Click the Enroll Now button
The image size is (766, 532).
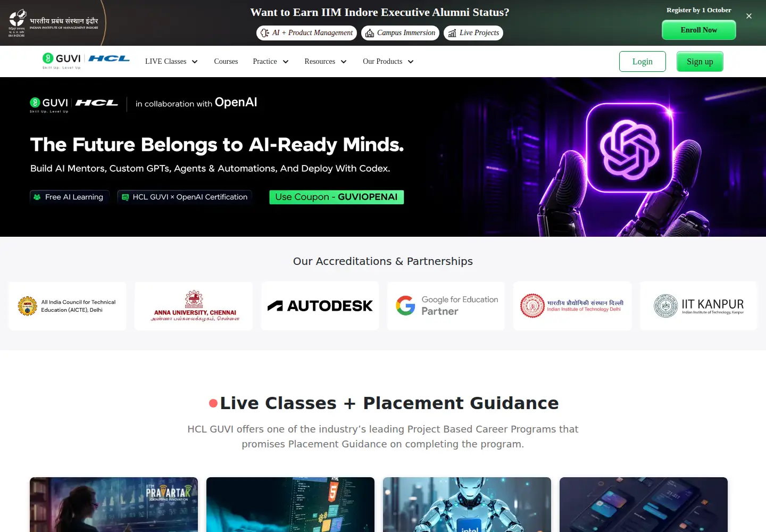[699, 30]
